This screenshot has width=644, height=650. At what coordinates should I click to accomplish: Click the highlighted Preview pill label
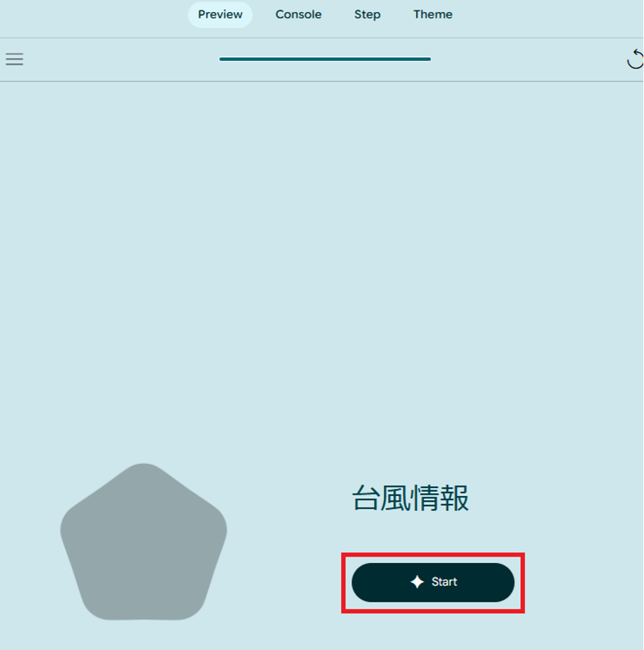pos(220,14)
